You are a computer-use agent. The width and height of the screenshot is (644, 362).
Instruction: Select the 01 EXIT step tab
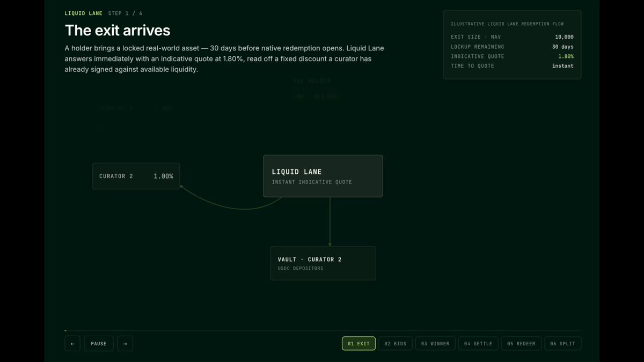pos(358,344)
